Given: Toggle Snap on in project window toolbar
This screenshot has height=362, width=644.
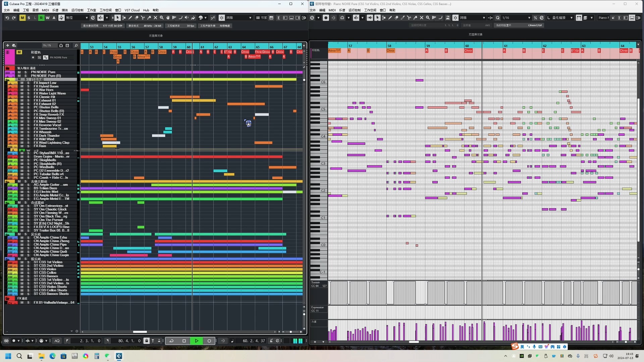Looking at the screenshot, I should [222, 18].
